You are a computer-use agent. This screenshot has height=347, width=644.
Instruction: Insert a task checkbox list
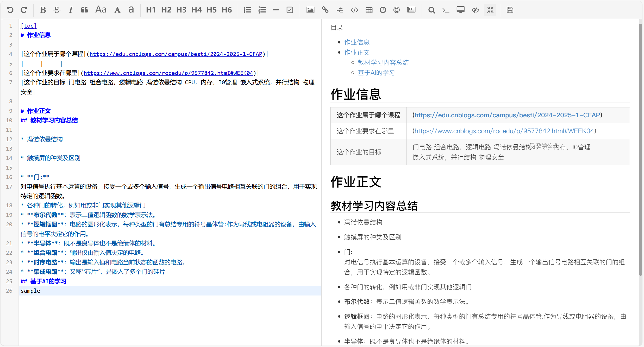point(290,10)
